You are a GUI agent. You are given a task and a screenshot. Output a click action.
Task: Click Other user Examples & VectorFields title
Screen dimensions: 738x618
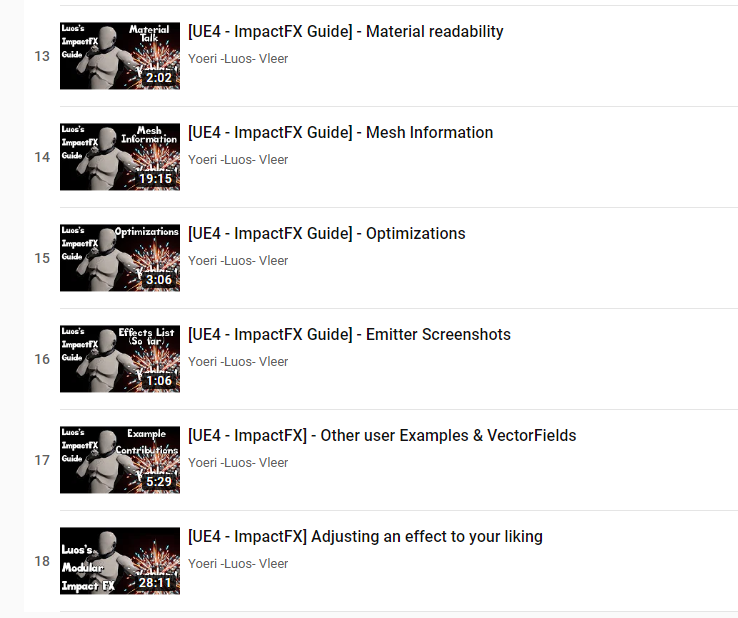tap(382, 436)
